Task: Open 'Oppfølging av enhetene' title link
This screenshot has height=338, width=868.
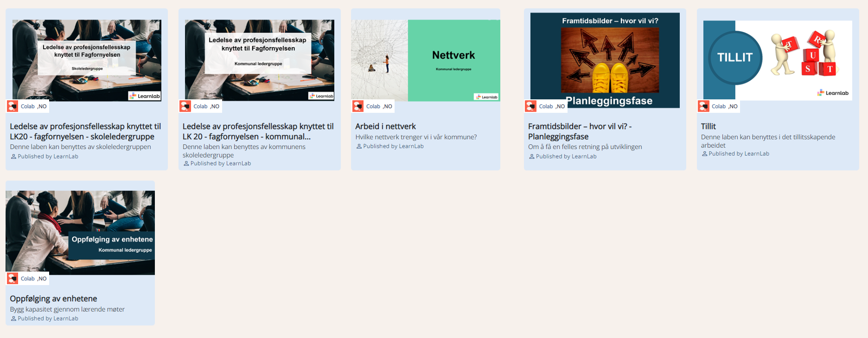Action: [53, 299]
